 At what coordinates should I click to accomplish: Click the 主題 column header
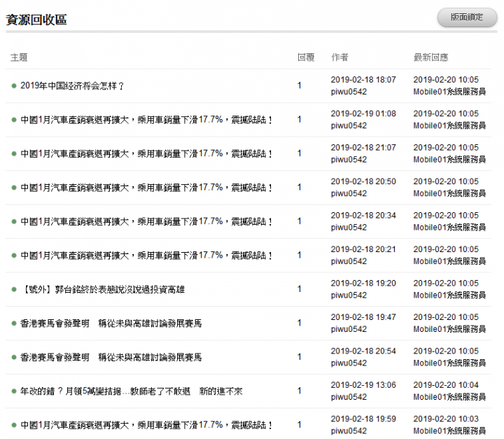coord(19,57)
